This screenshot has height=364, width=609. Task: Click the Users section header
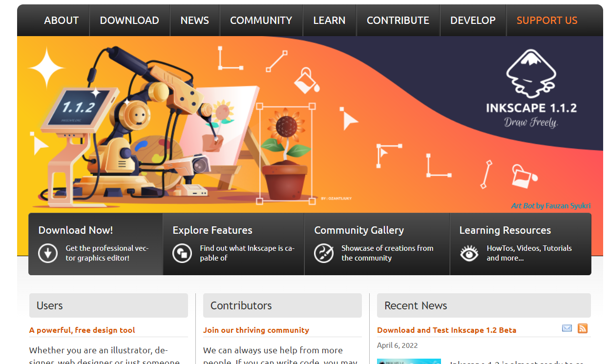[x=108, y=305]
